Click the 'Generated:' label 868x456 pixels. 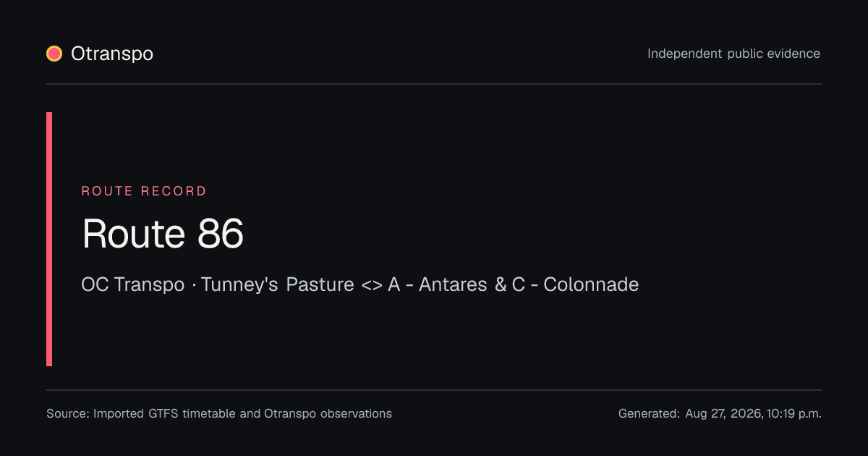tap(649, 414)
